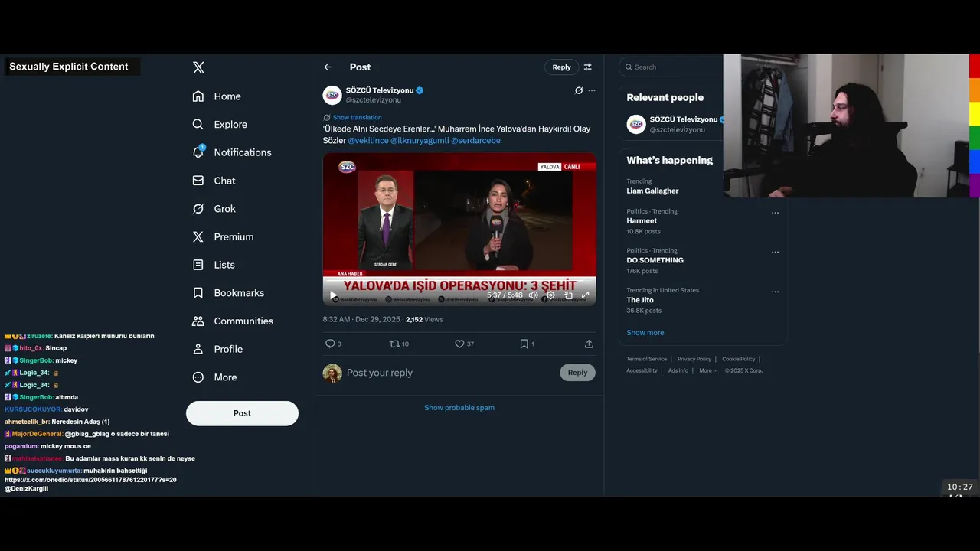Click the large Post button
The height and width of the screenshot is (551, 980).
click(242, 413)
